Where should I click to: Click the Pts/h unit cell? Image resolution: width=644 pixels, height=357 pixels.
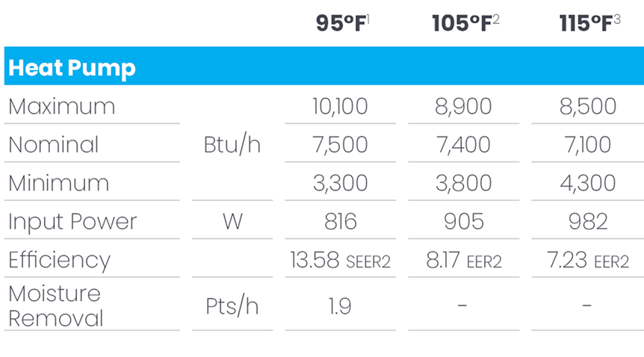[232, 306]
